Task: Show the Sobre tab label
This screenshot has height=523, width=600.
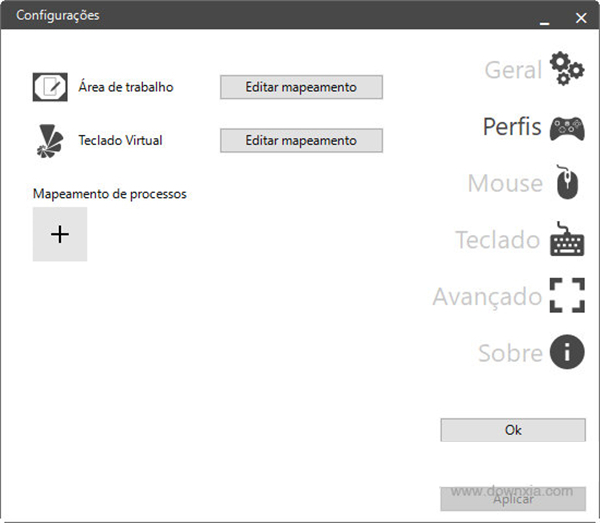Action: pyautogui.click(x=510, y=353)
